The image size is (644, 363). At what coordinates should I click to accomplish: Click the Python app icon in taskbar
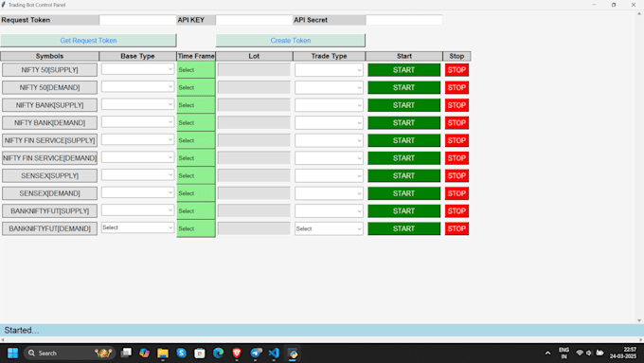(x=293, y=354)
